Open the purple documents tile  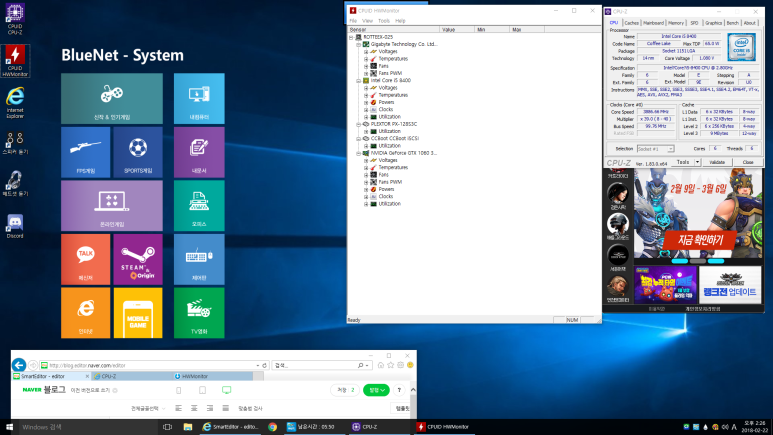199,152
